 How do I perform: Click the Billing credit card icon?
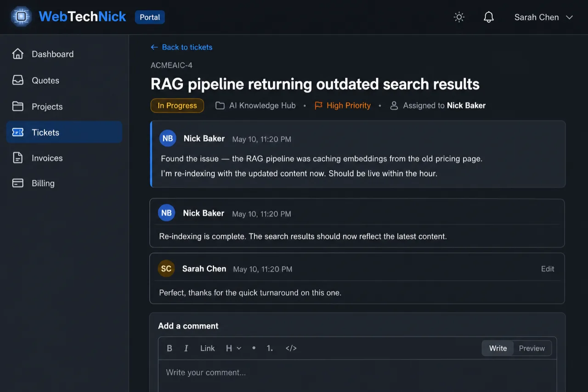coord(18,183)
